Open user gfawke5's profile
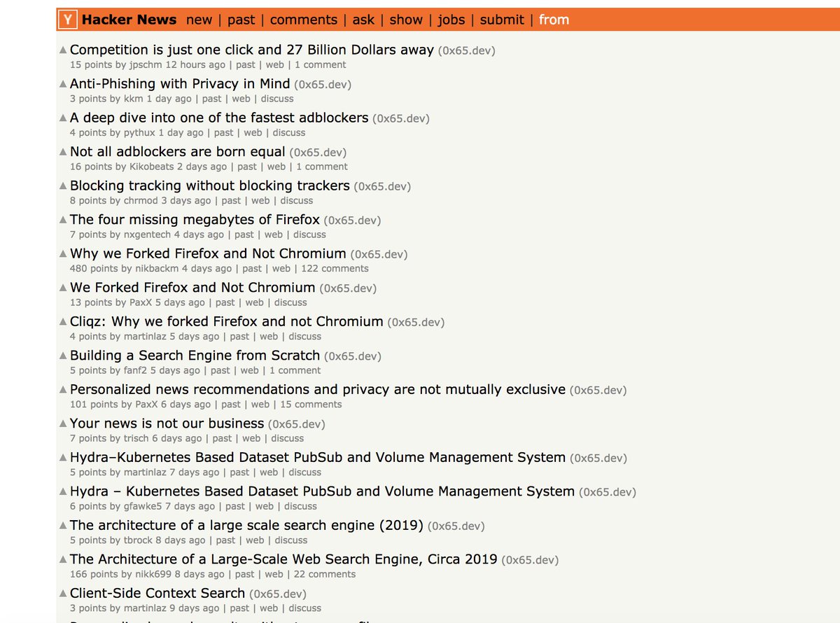This screenshot has height=623, width=840. pyautogui.click(x=143, y=506)
